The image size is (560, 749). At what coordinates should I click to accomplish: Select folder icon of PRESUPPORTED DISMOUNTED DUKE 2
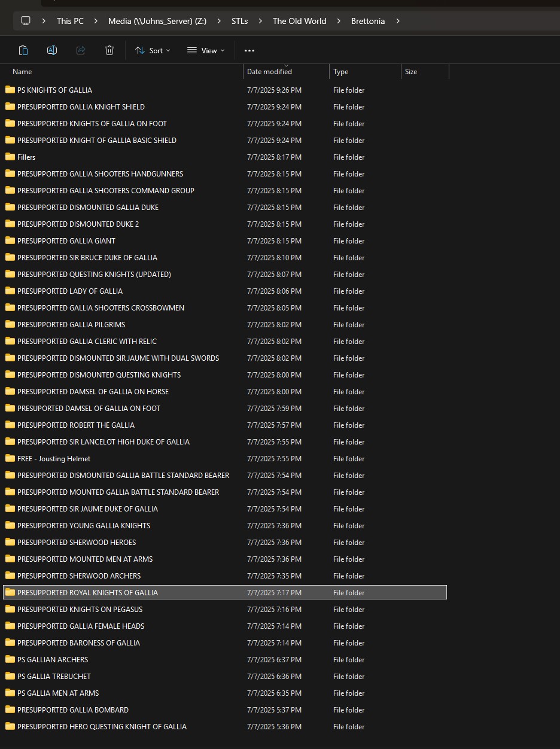[x=10, y=224]
